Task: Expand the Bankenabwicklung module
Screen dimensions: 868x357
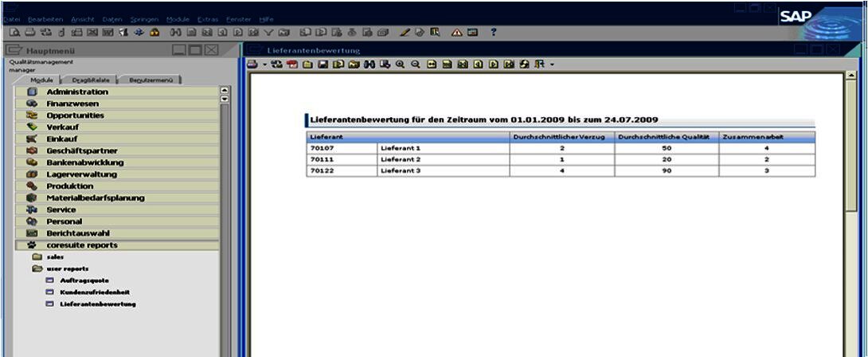Action: click(x=117, y=163)
